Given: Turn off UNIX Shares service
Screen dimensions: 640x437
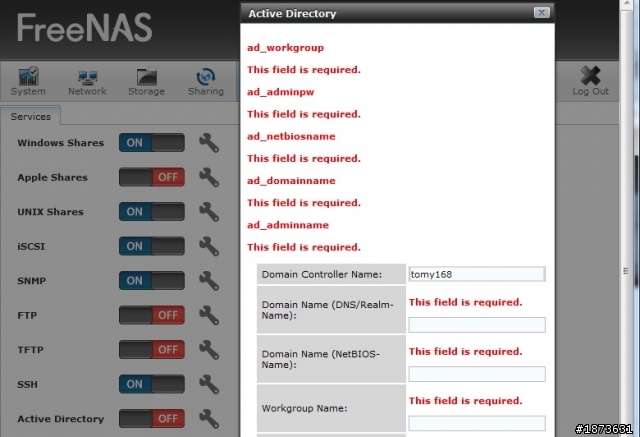Looking at the screenshot, I should 152,211.
